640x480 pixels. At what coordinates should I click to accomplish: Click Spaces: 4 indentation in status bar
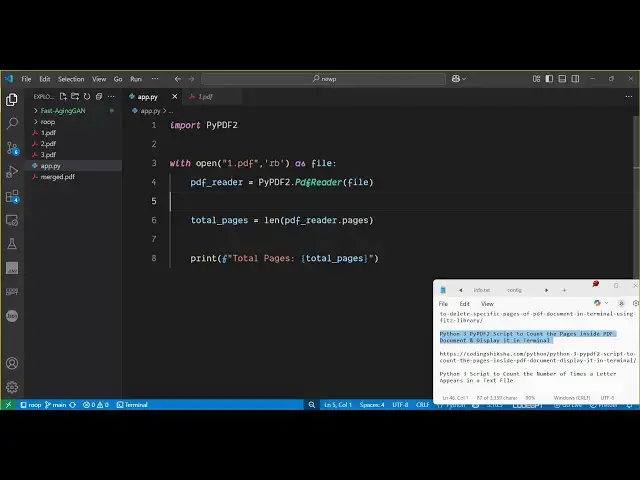click(372, 404)
